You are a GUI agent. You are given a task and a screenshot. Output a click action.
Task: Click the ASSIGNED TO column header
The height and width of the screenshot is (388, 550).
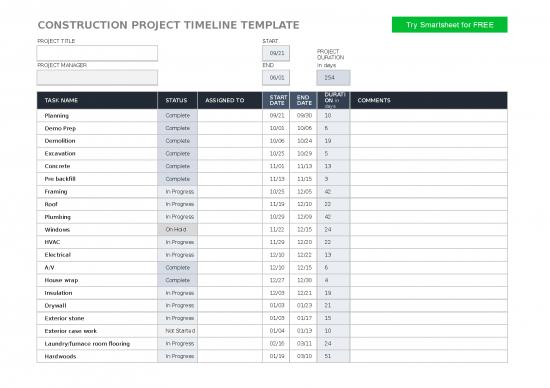[230, 100]
